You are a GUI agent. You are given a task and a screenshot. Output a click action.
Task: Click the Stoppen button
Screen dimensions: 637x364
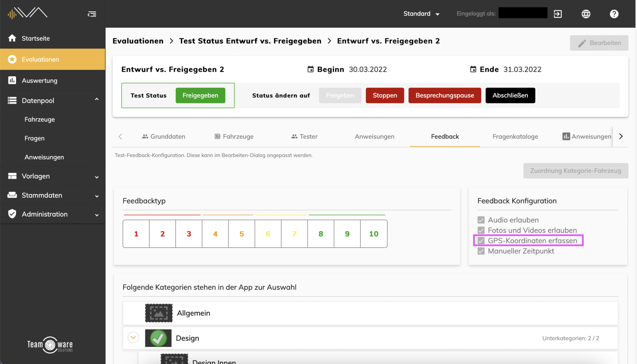[x=385, y=95]
